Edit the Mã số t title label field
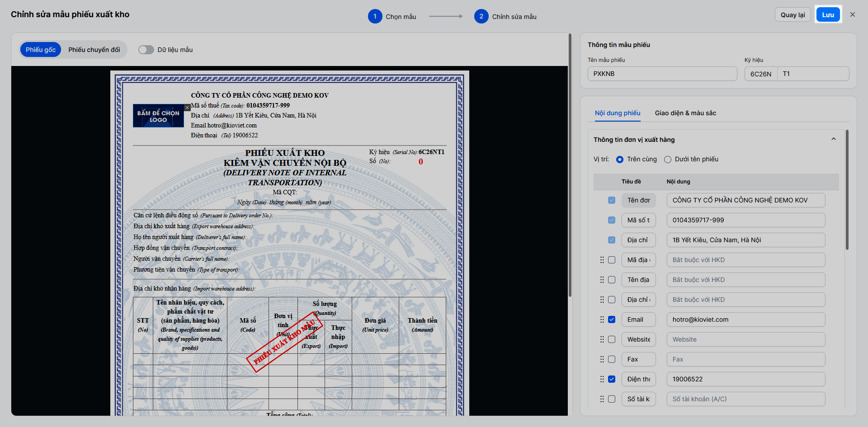The height and width of the screenshot is (427, 868). (x=638, y=220)
